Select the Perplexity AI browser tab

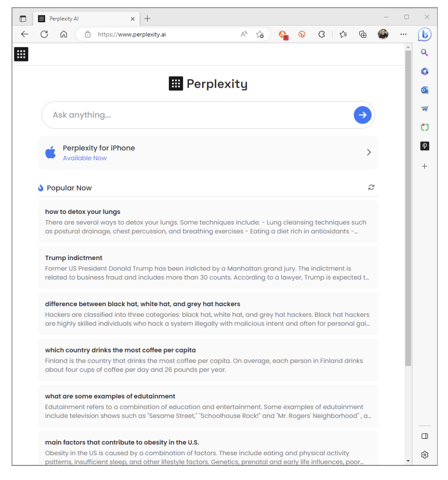click(86, 18)
